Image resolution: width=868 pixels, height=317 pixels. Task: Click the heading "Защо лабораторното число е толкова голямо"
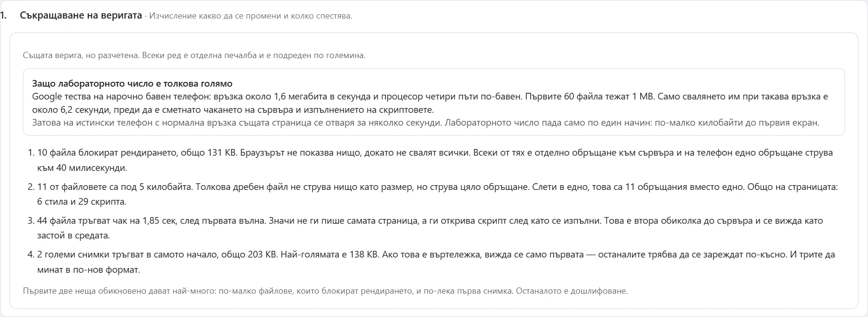132,84
